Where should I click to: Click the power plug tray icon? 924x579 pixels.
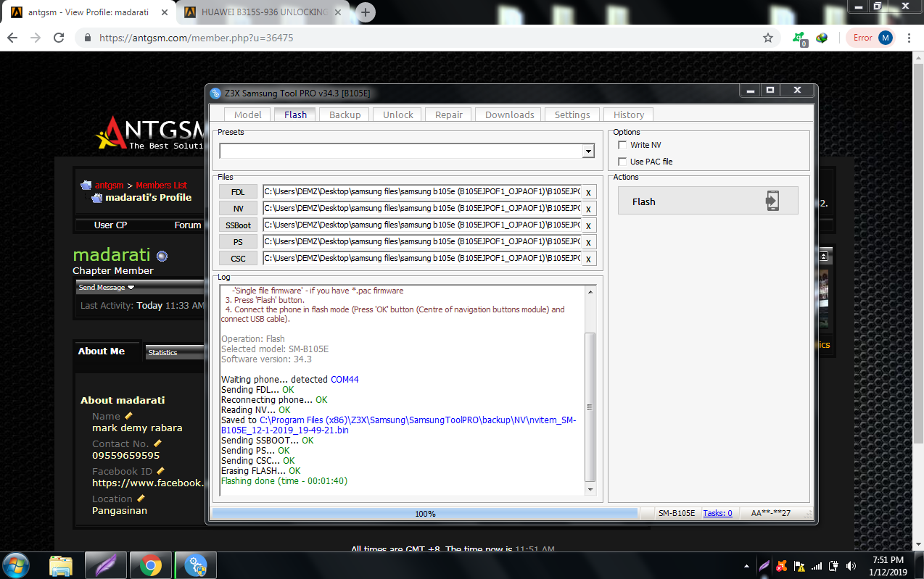834,565
